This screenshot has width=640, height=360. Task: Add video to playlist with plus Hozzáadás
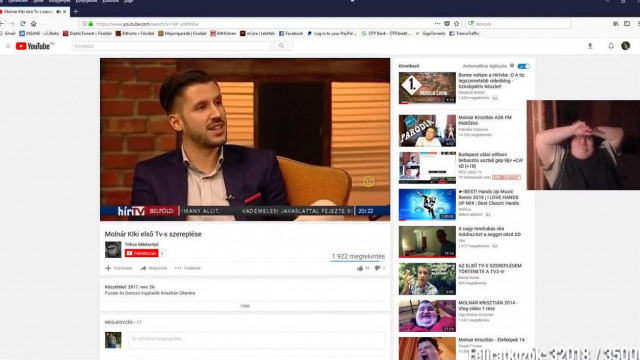click(x=119, y=268)
